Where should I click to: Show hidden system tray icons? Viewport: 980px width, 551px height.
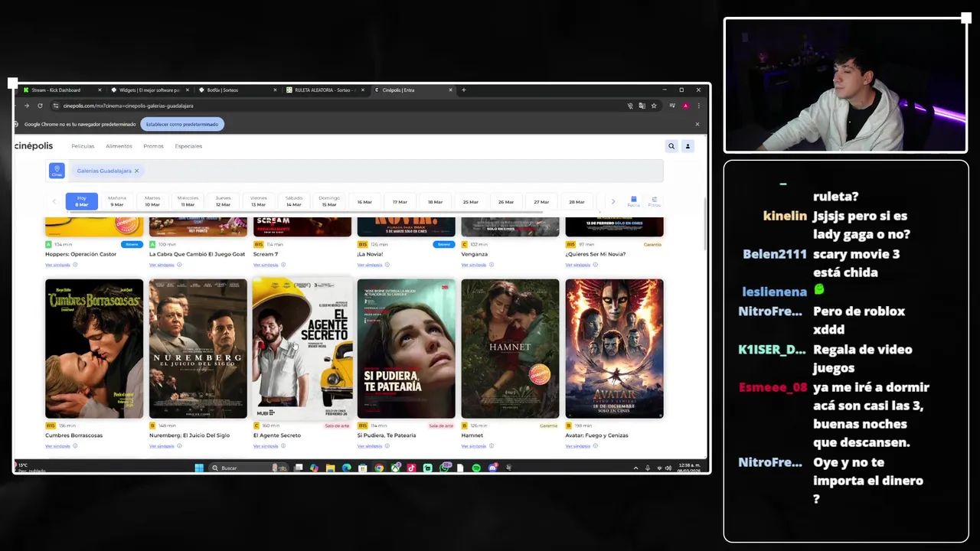click(635, 468)
